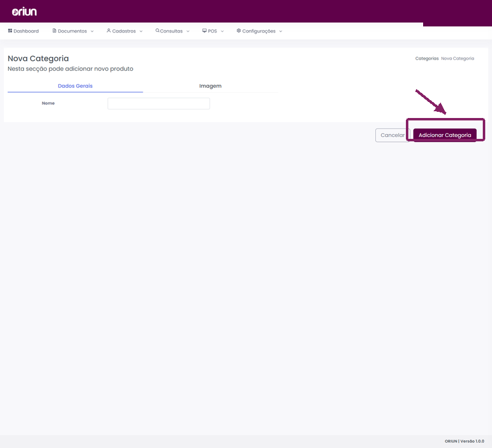Open the Cadastros menu
492x448 pixels.
point(124,31)
